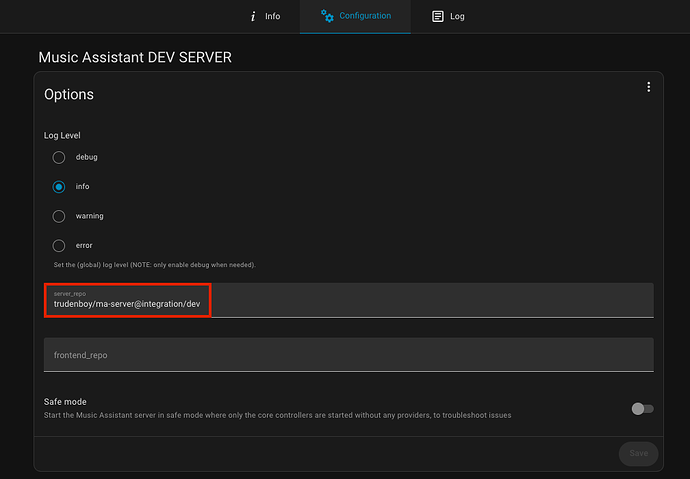Select the Configuration tab label

pyautogui.click(x=365, y=16)
